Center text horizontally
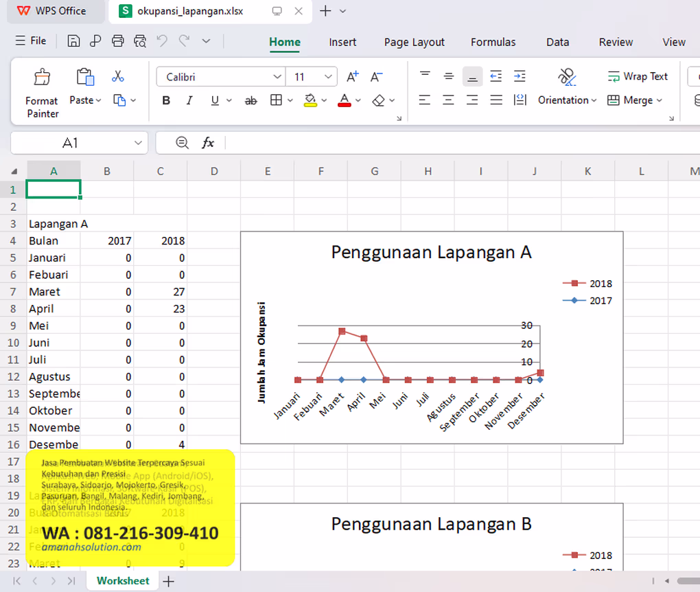 (x=448, y=100)
